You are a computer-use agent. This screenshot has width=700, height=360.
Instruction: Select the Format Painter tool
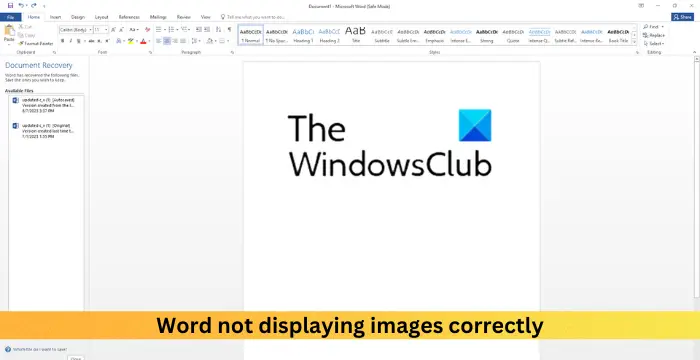tap(35, 44)
